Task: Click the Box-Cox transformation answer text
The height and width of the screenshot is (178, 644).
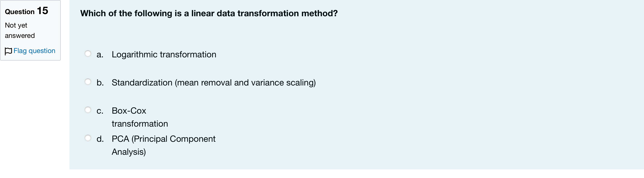Action: [x=140, y=117]
